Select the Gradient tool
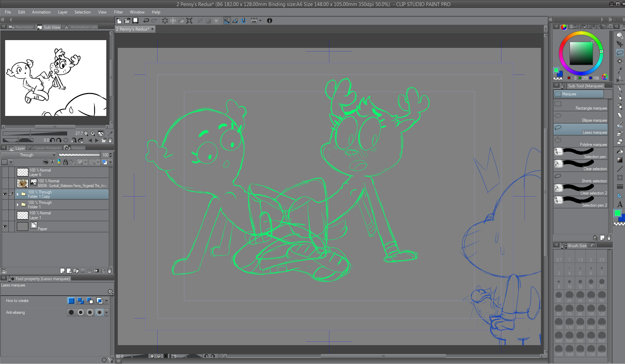This screenshot has height=364, width=625. pos(620,160)
